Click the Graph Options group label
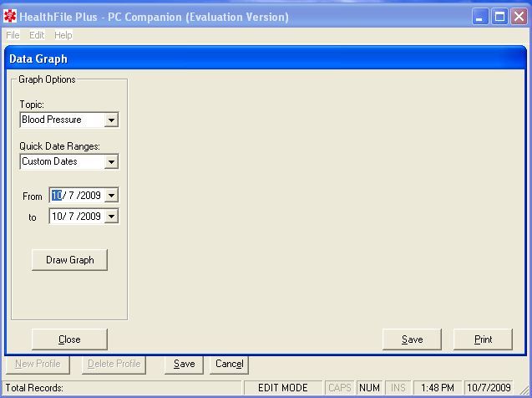 (x=47, y=79)
